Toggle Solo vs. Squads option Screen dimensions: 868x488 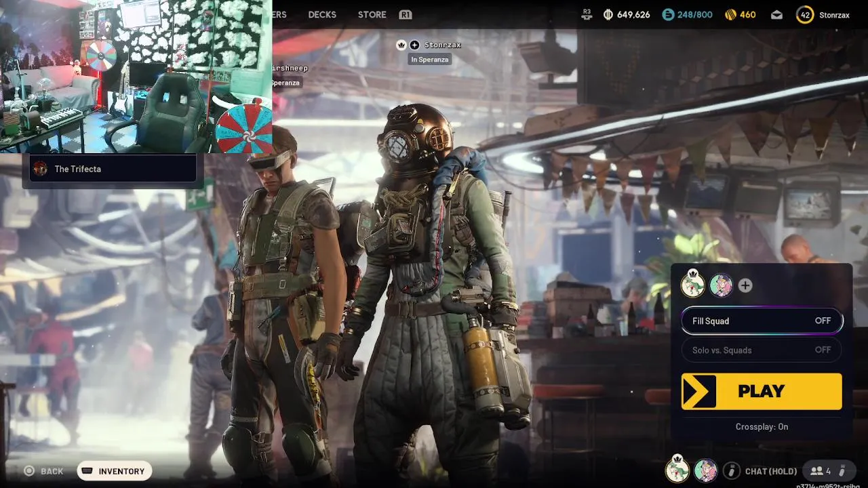pyautogui.click(x=762, y=350)
